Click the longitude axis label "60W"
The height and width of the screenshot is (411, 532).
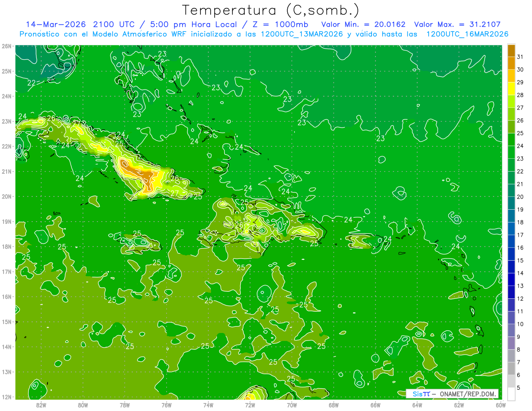[x=501, y=405]
